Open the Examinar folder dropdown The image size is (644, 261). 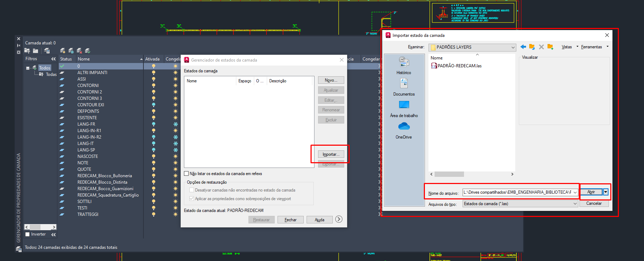[x=513, y=47]
